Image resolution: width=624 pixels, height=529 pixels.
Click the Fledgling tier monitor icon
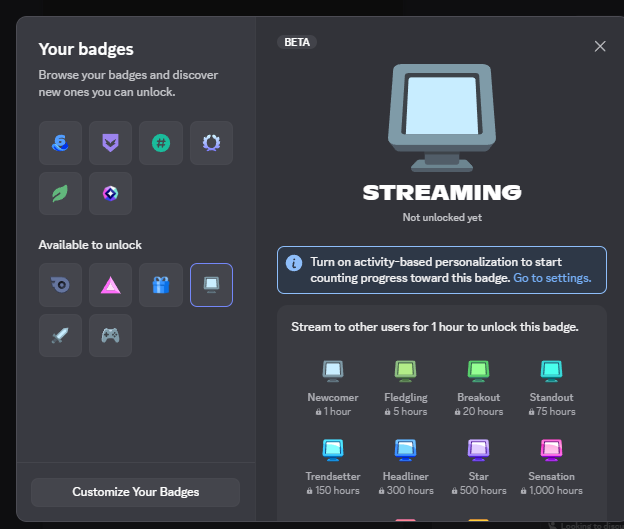click(x=406, y=371)
